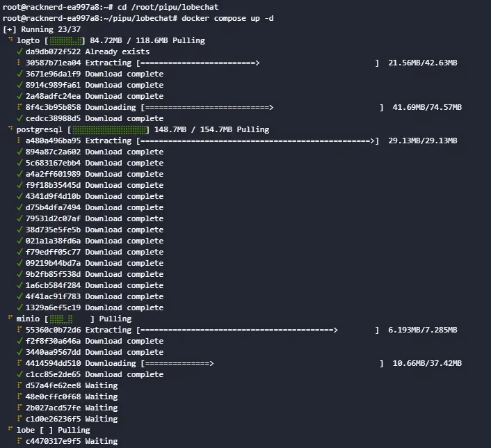This screenshot has height=448, width=491.
Task: Click the spinner beside postgresql
Action: [x=10, y=129]
